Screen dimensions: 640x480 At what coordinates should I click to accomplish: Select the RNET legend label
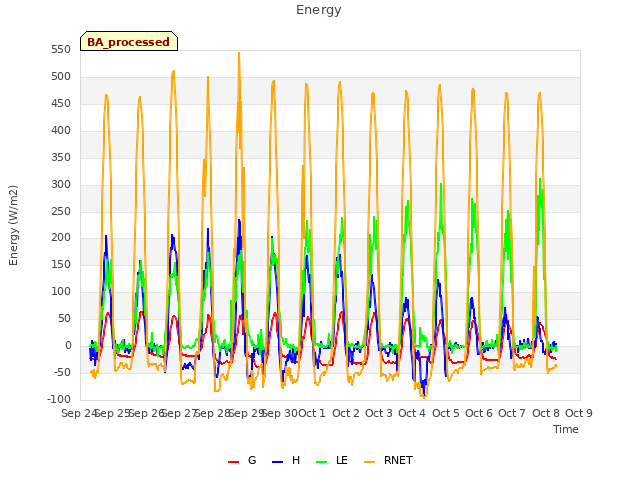398,460
